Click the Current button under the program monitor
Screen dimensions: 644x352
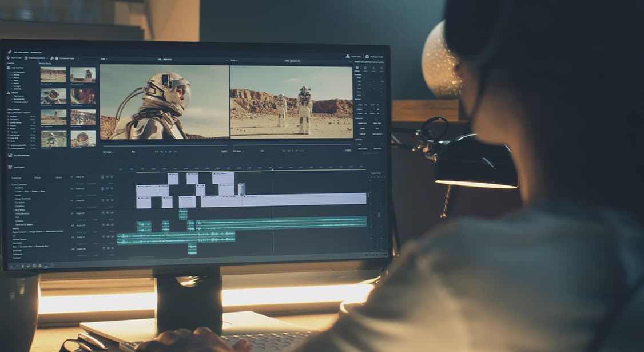[x=348, y=150]
